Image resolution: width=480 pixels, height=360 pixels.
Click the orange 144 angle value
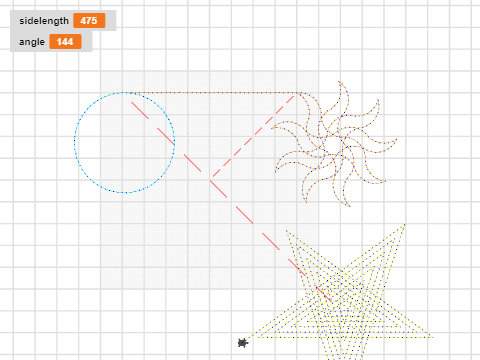point(65,42)
